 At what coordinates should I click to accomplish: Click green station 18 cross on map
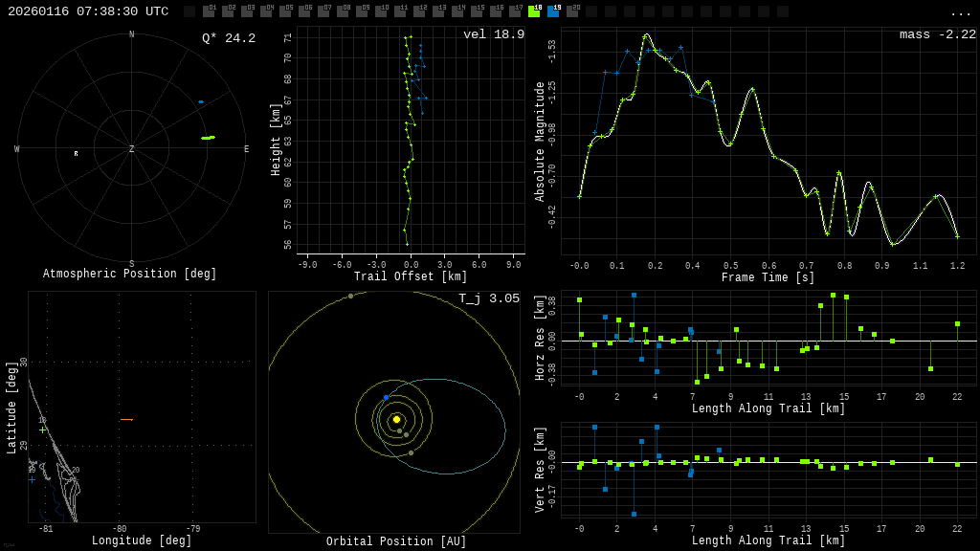[42, 430]
